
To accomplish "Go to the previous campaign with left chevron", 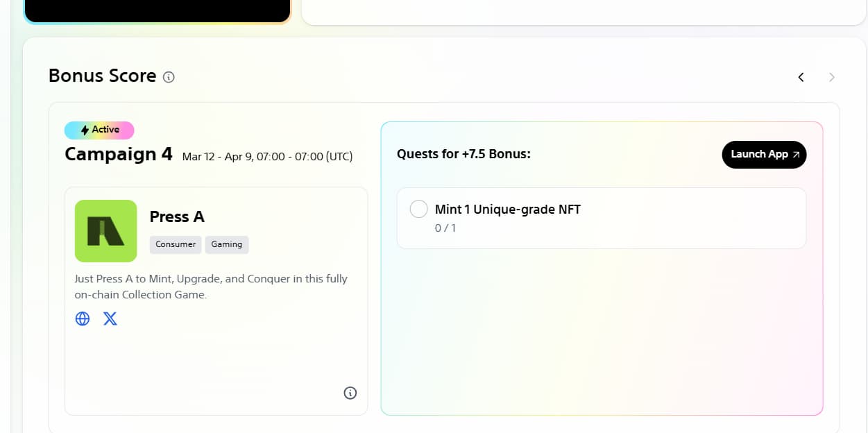I will click(x=801, y=77).
